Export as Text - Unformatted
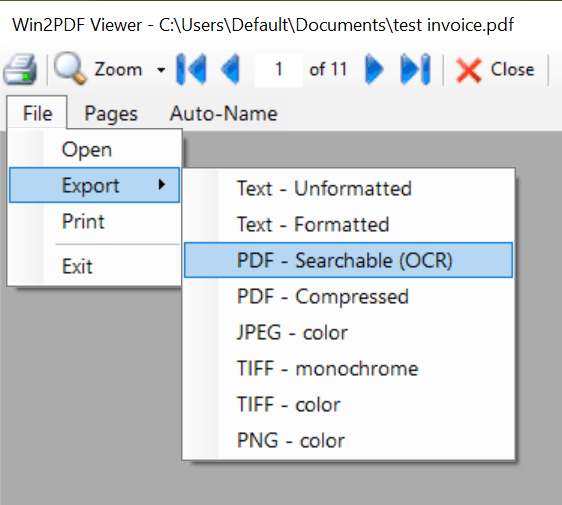562x505 pixels. (348, 189)
